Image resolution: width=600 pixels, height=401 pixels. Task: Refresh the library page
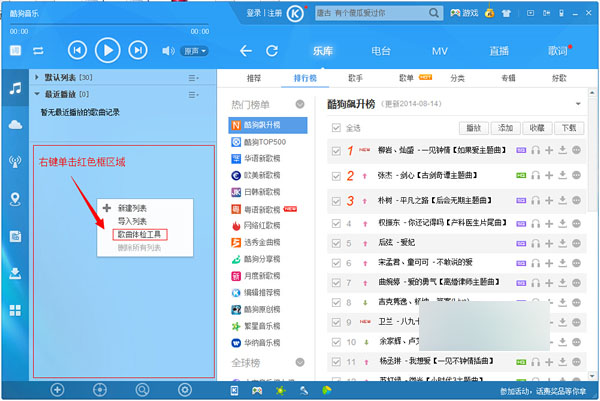tap(272, 51)
